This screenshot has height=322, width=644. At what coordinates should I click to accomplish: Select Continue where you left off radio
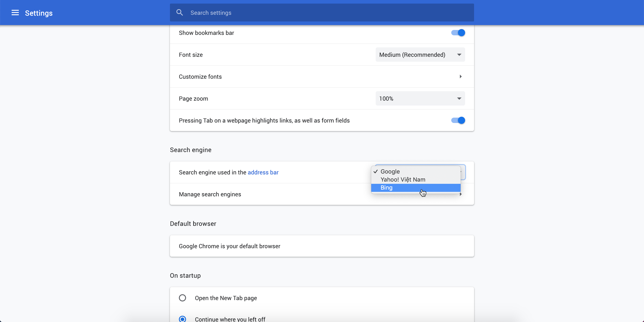pyautogui.click(x=182, y=319)
